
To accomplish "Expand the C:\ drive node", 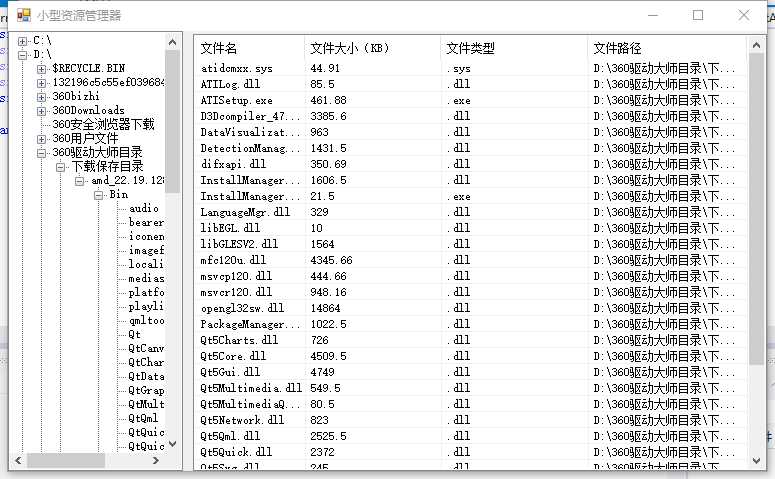I will 23,41.
